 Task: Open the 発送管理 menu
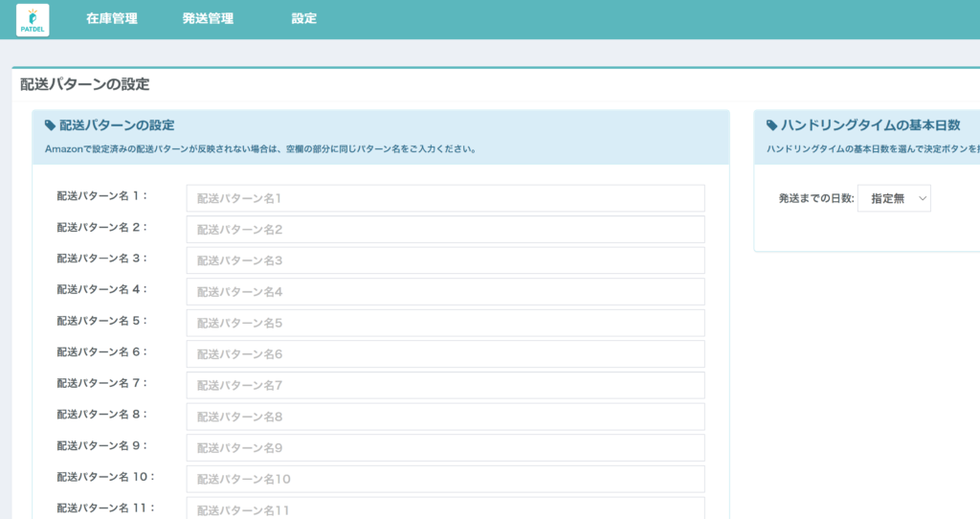208,19
